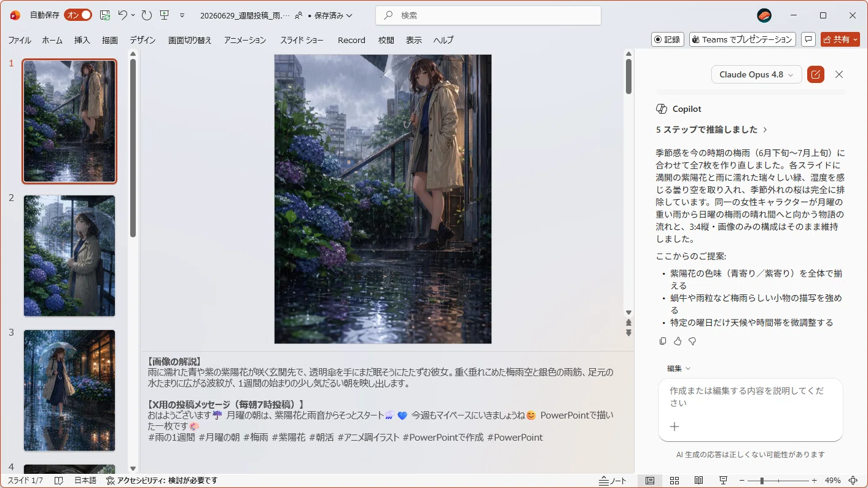Image resolution: width=868 pixels, height=488 pixels.
Task: Click the Copilot logo icon
Action: [662, 109]
